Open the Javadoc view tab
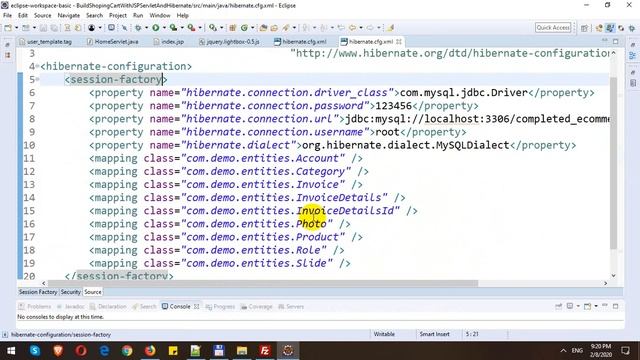The height and width of the screenshot is (360, 640). click(70, 307)
